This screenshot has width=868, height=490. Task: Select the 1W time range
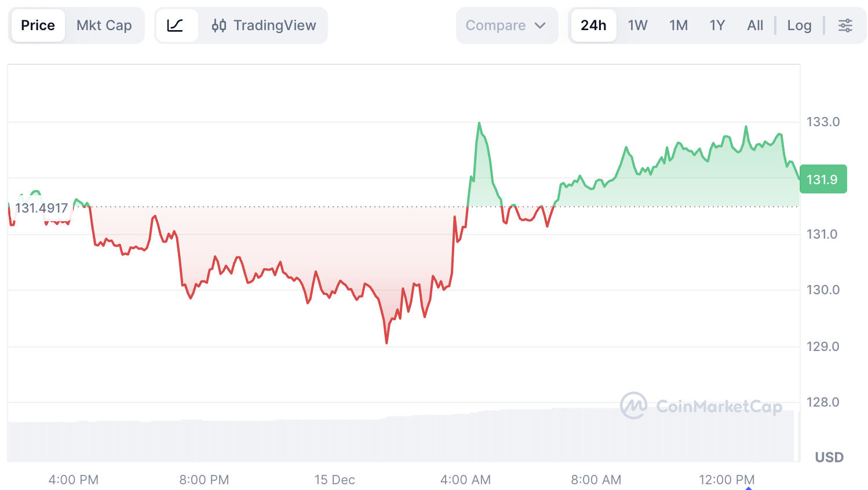coord(637,25)
